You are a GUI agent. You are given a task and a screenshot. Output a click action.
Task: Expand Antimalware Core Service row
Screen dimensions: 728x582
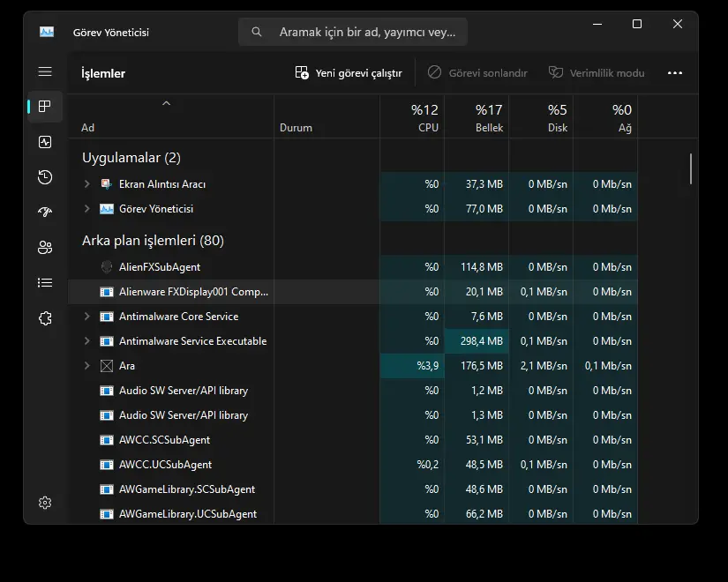pos(86,316)
